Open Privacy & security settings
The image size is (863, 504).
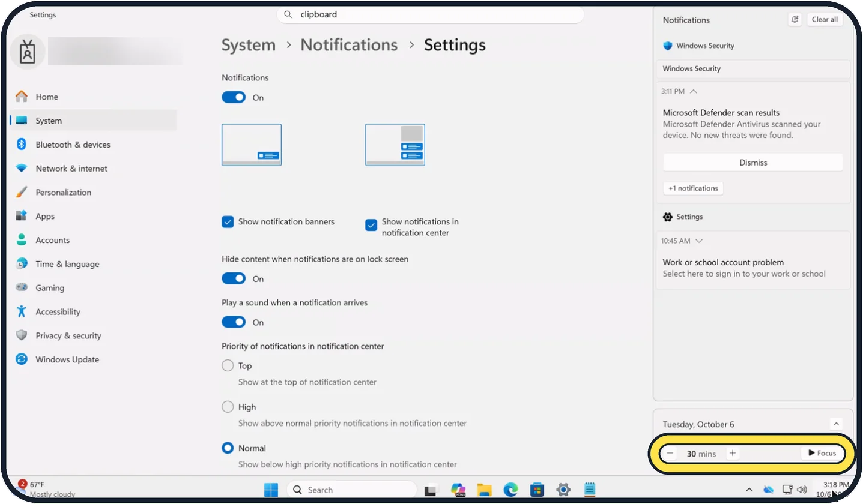pyautogui.click(x=68, y=336)
